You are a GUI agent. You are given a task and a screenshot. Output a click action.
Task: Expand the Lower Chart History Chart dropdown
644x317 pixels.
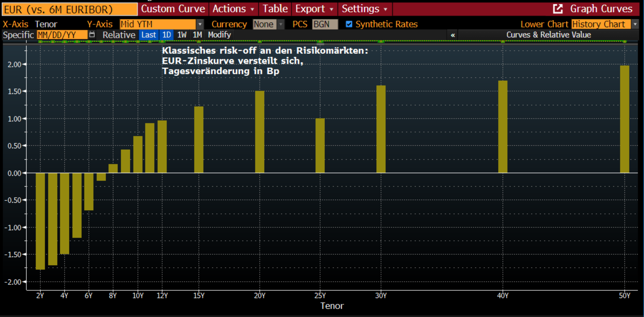[635, 24]
